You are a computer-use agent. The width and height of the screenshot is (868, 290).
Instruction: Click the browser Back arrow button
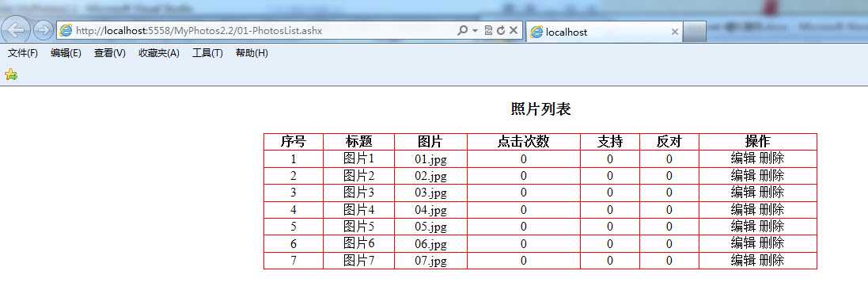pyautogui.click(x=16, y=29)
